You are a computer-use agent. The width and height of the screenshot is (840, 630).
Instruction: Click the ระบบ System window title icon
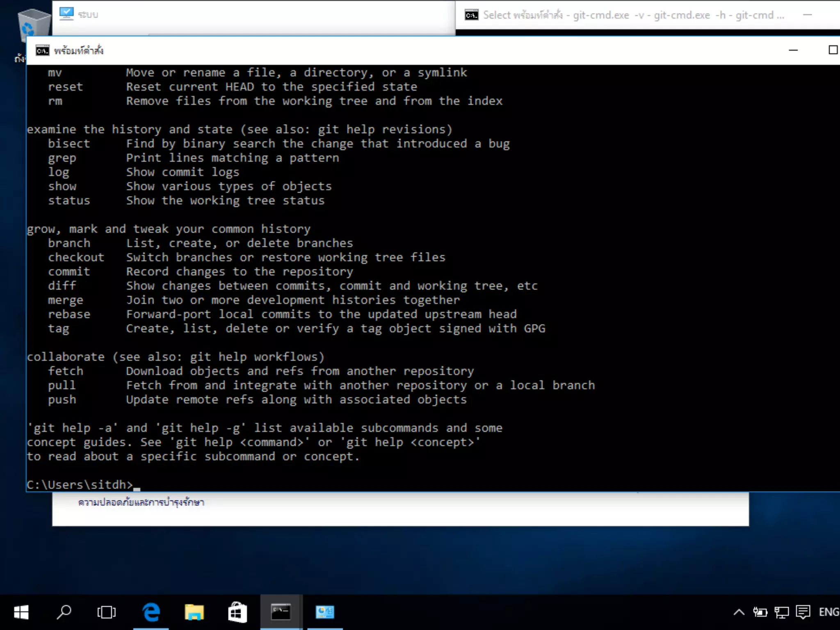(x=66, y=14)
